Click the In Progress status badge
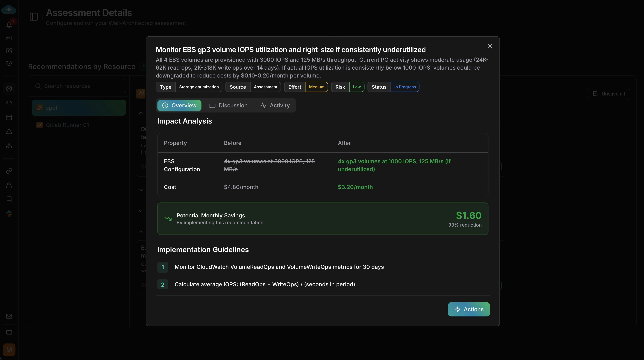The width and height of the screenshot is (644, 360). pyautogui.click(x=405, y=87)
